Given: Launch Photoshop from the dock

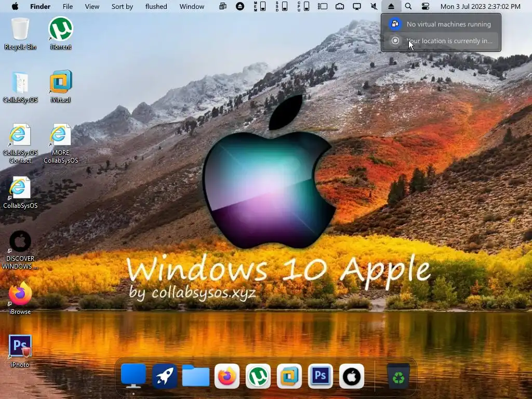Looking at the screenshot, I should tap(321, 376).
